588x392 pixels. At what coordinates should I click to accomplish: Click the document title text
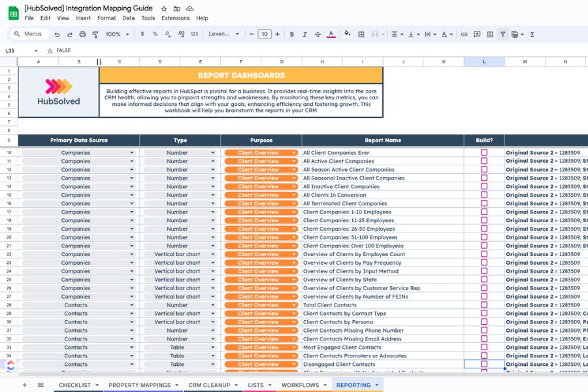[88, 8]
